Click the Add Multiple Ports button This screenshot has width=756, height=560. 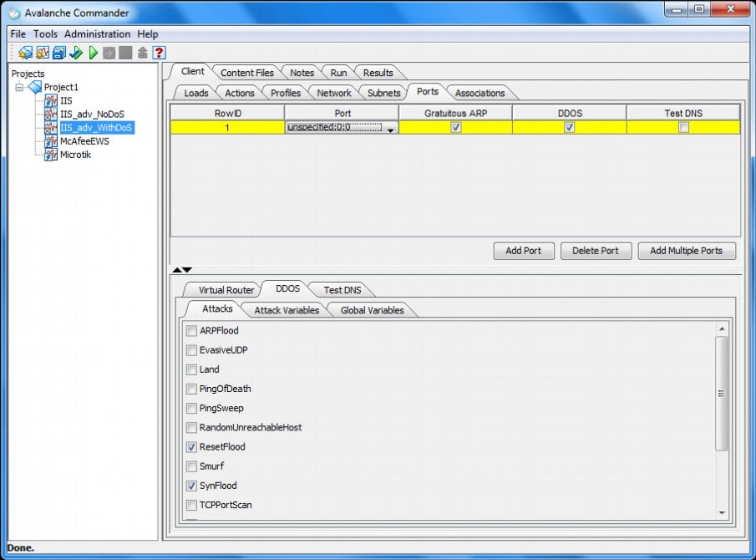click(686, 251)
